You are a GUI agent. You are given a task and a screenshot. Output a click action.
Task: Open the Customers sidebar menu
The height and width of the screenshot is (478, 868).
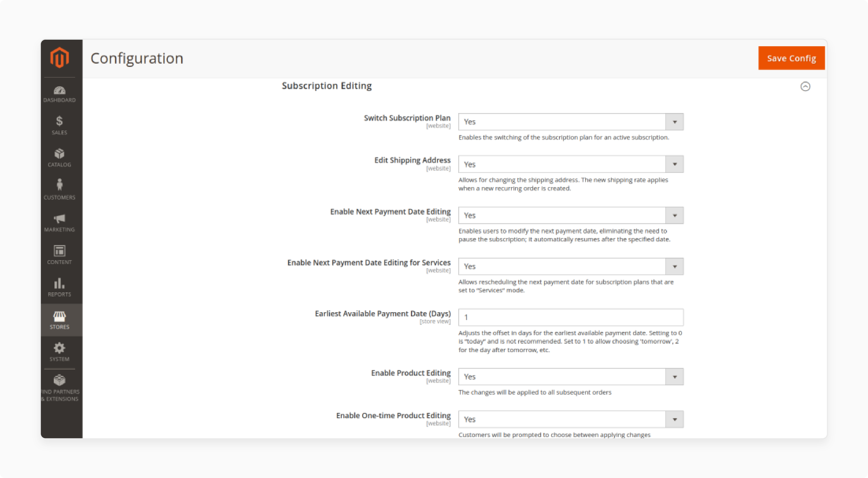(x=60, y=190)
